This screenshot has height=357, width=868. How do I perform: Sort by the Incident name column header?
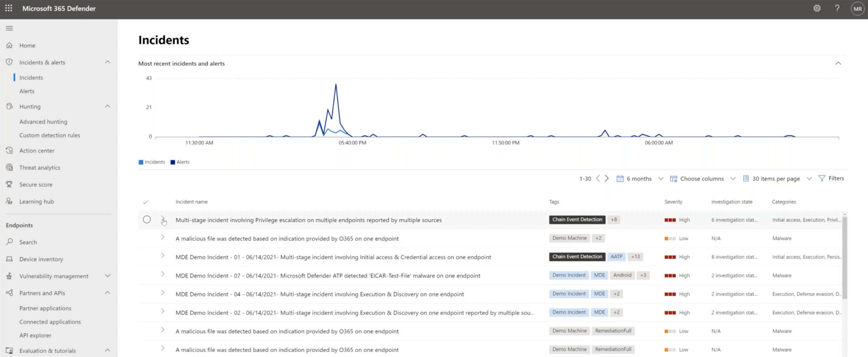(x=191, y=202)
